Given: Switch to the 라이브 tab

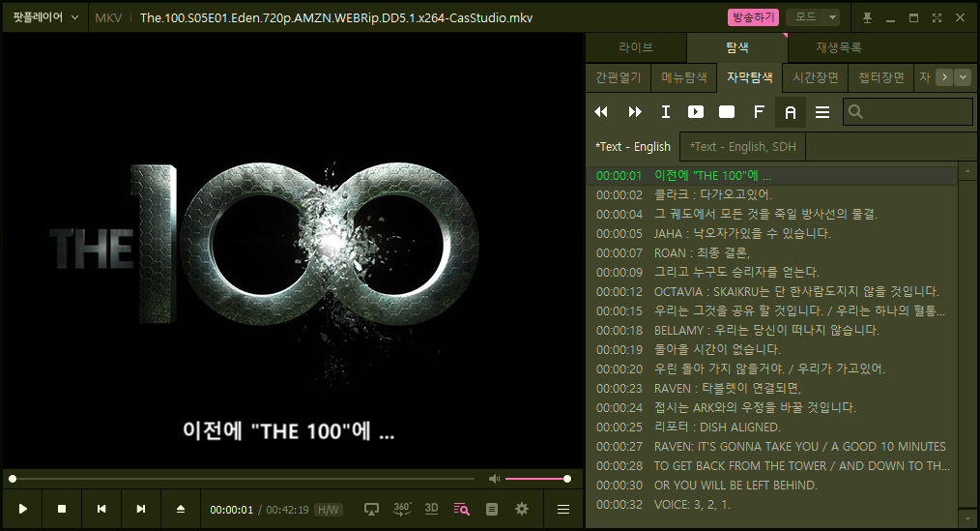Looking at the screenshot, I should point(636,46).
